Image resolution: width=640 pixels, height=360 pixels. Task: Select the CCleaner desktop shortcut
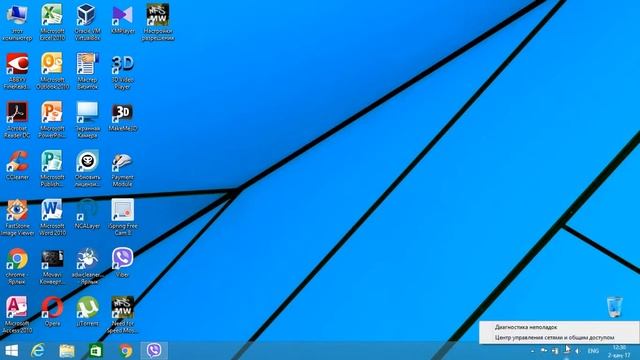point(17,166)
